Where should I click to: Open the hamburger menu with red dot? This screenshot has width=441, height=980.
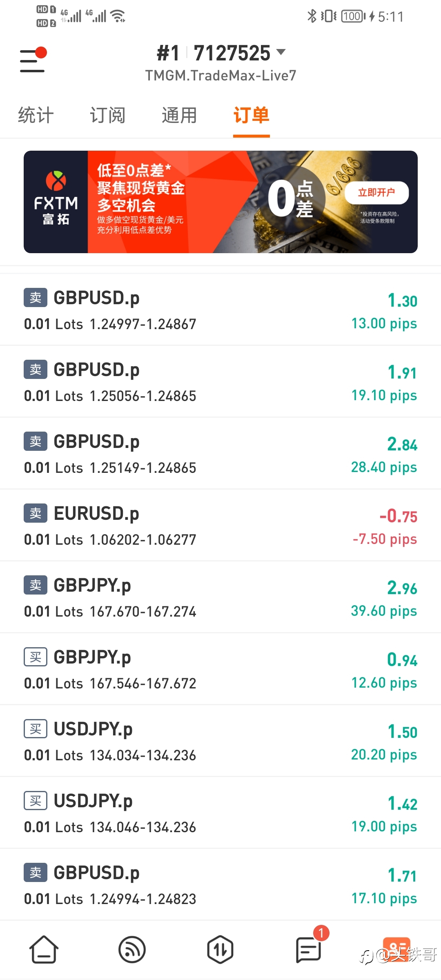pyautogui.click(x=33, y=60)
